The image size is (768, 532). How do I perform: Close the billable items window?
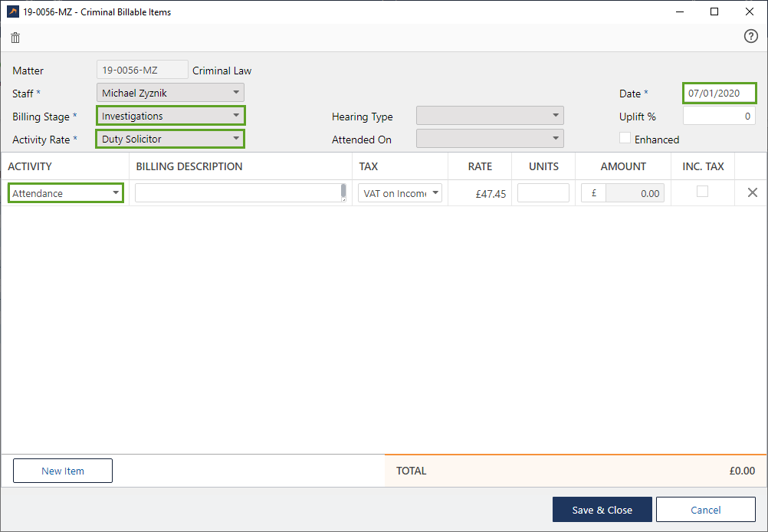[749, 11]
